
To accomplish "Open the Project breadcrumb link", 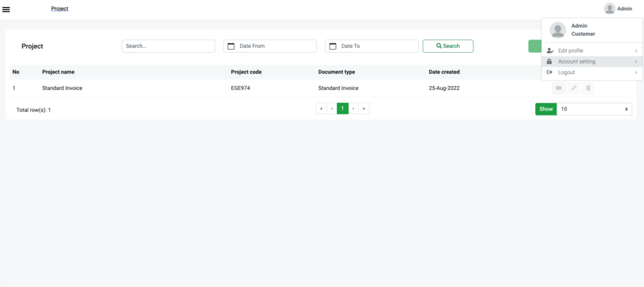I will (x=60, y=9).
